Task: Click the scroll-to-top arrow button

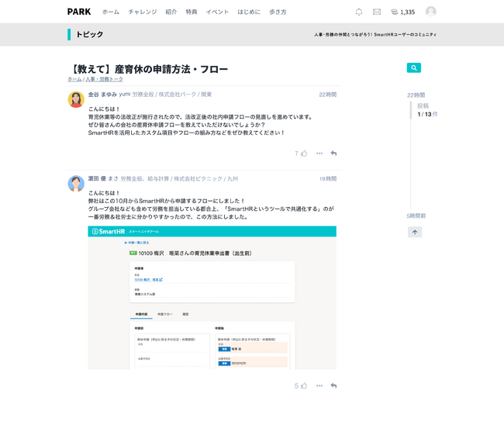Action: pyautogui.click(x=415, y=232)
